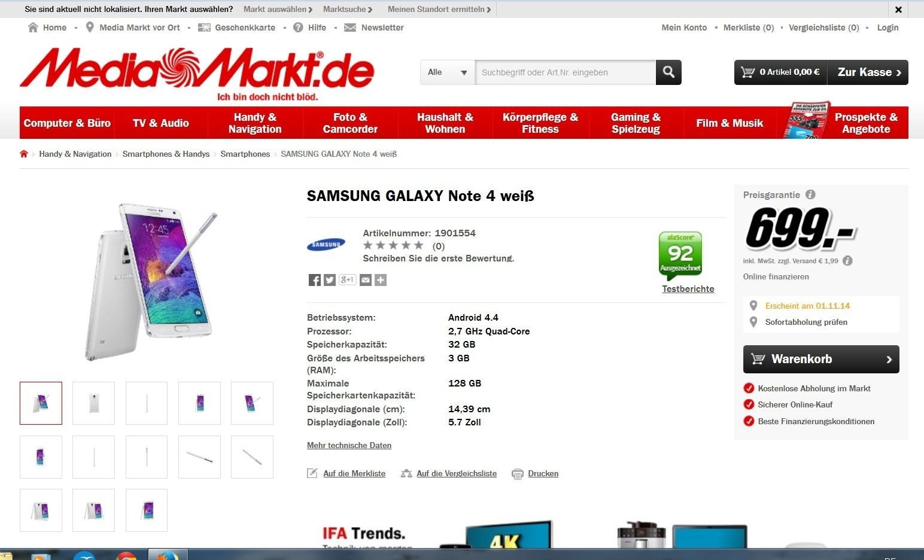924x560 pixels.
Task: Expand Meinen Standort ermitteln option
Action: (439, 10)
